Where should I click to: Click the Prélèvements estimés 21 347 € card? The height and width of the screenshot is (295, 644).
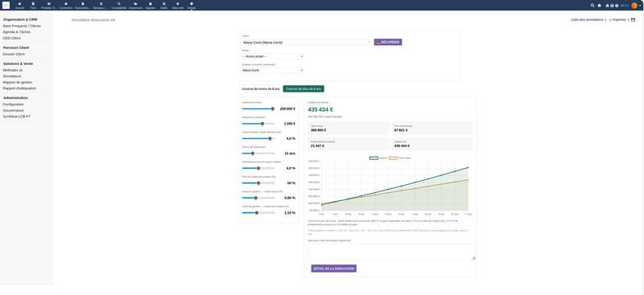tap(349, 144)
